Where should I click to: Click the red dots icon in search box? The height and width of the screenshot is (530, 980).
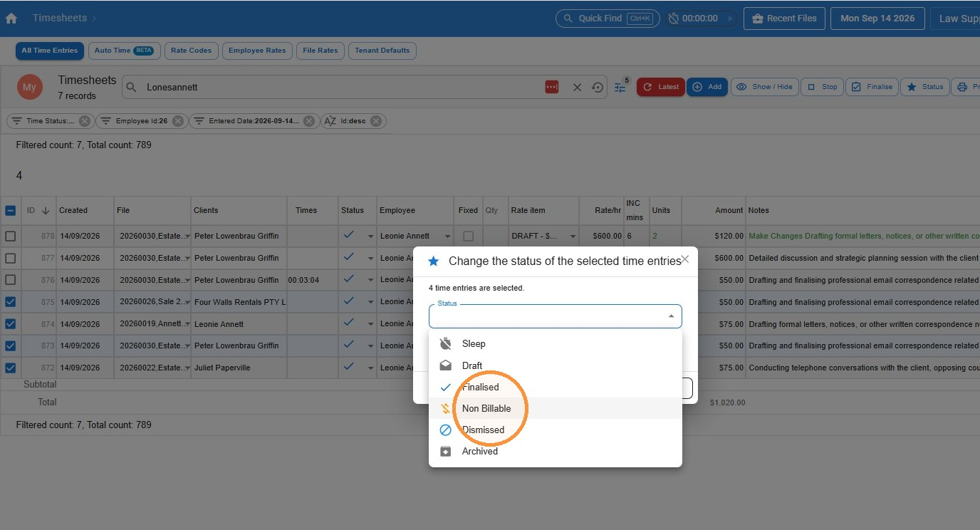click(x=552, y=87)
